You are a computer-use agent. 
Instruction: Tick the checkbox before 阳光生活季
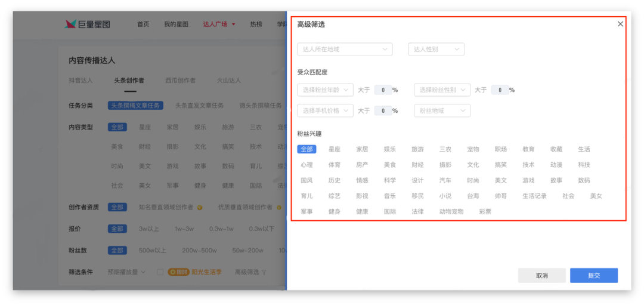pyautogui.click(x=160, y=272)
